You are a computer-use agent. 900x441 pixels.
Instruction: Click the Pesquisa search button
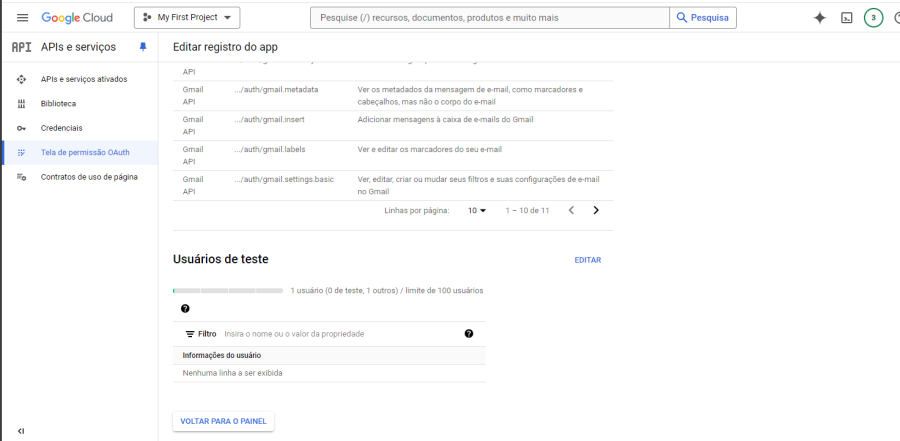(702, 18)
